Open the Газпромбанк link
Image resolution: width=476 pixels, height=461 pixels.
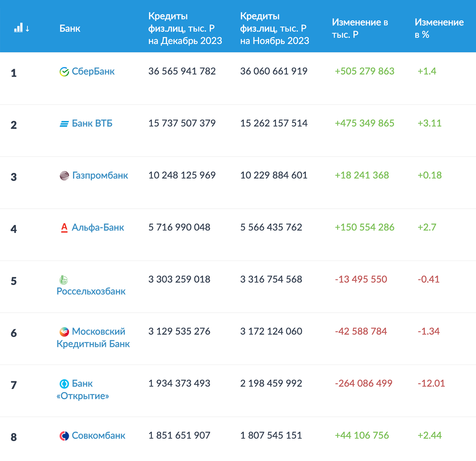tap(100, 175)
